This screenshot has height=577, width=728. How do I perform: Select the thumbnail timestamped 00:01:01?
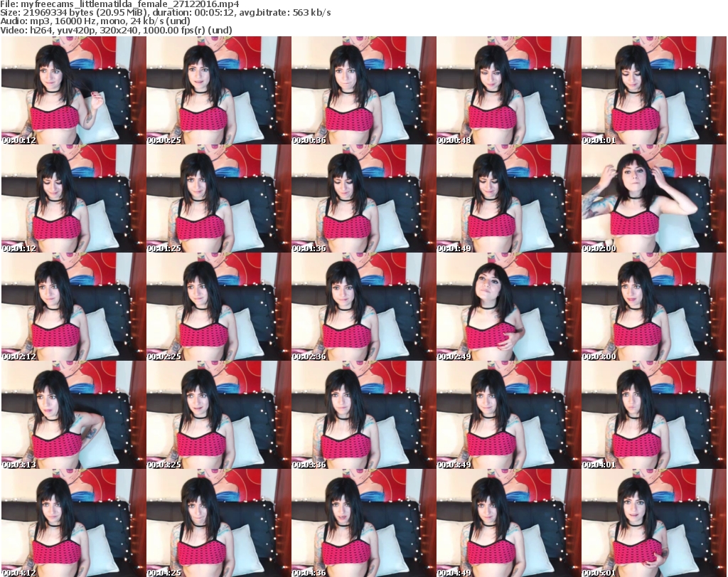(654, 90)
